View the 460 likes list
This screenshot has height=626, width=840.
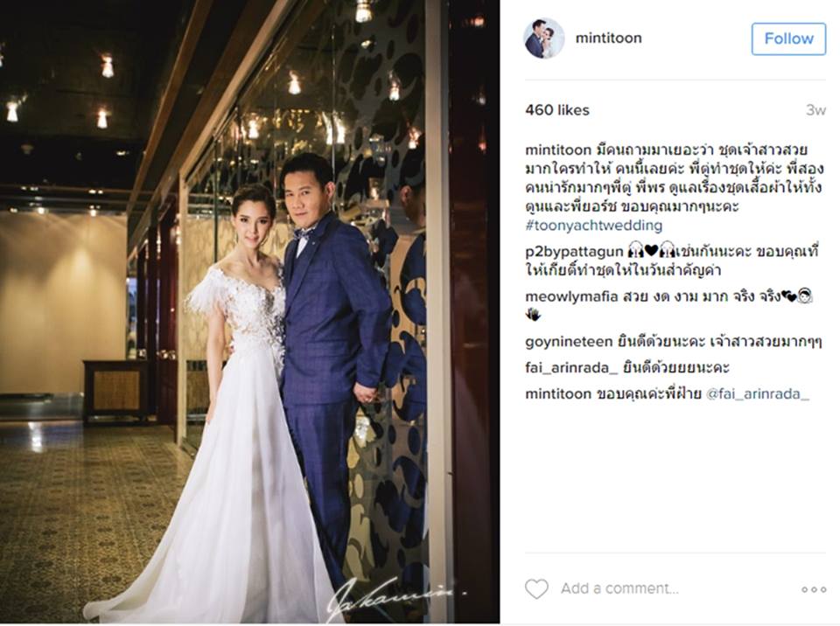click(x=557, y=110)
